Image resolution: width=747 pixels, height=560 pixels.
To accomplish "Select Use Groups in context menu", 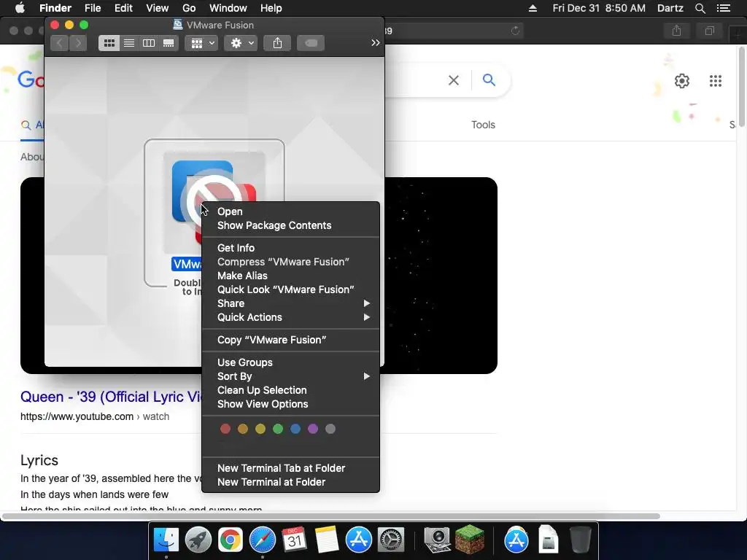I will pos(290,362).
